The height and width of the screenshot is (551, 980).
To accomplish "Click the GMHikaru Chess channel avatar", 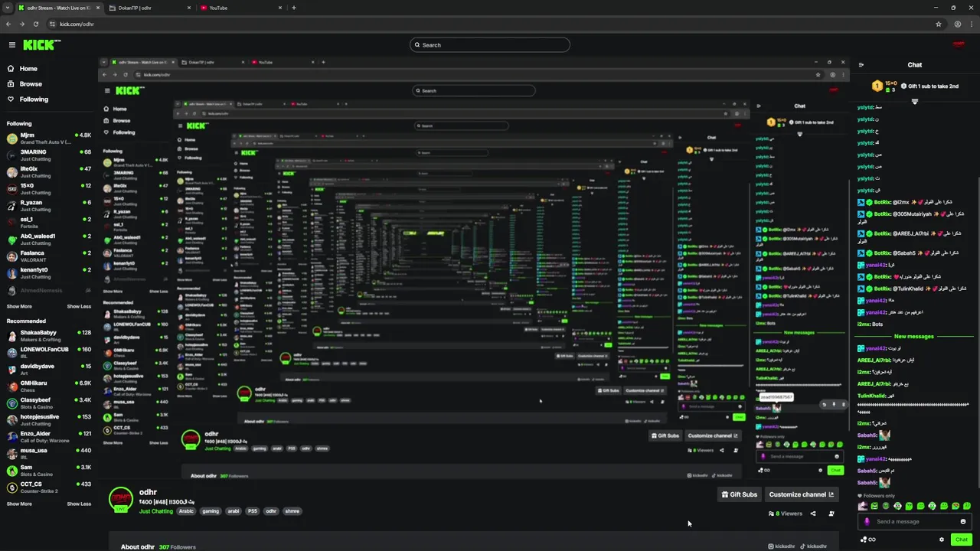I will 12,386.
